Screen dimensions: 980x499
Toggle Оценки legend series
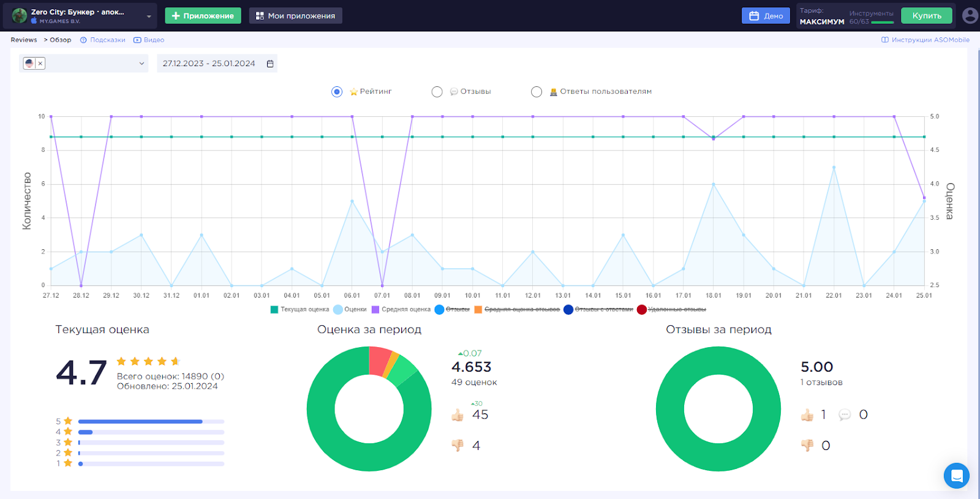(x=350, y=310)
